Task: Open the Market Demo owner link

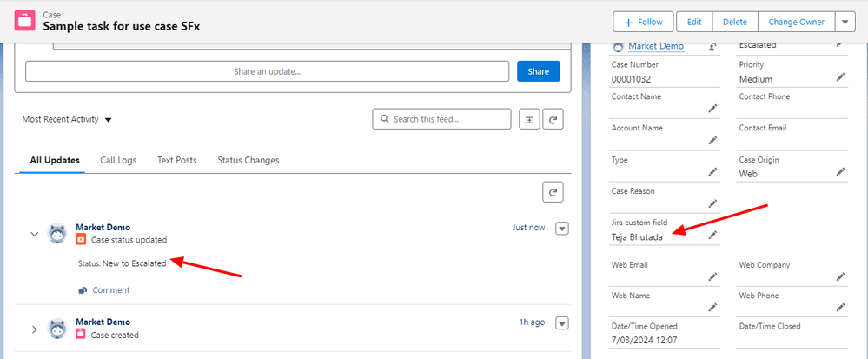Action: 655,47
